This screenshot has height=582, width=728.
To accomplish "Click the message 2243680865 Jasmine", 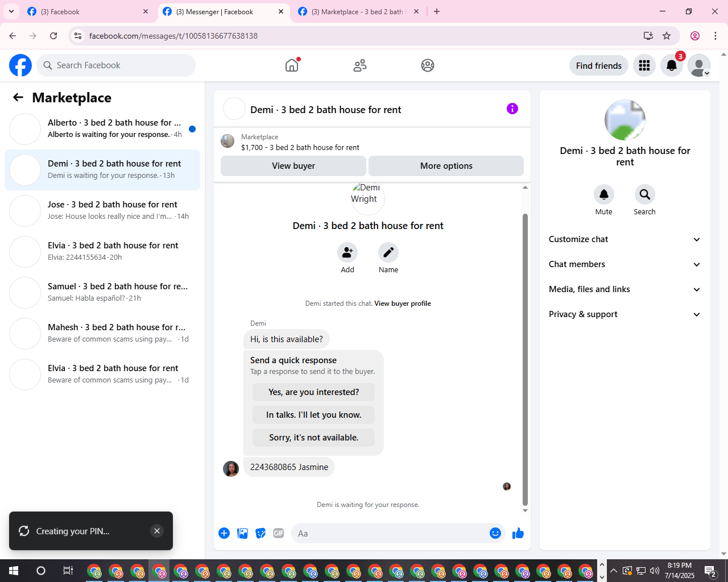I will click(289, 467).
